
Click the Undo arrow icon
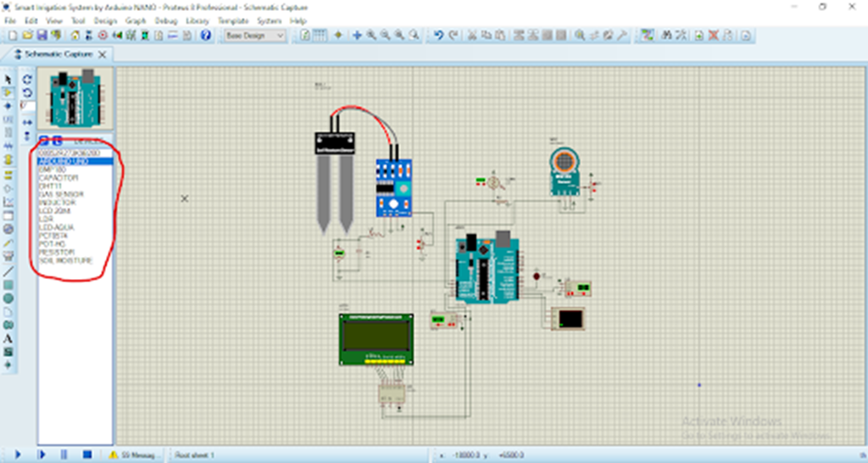[x=438, y=36]
